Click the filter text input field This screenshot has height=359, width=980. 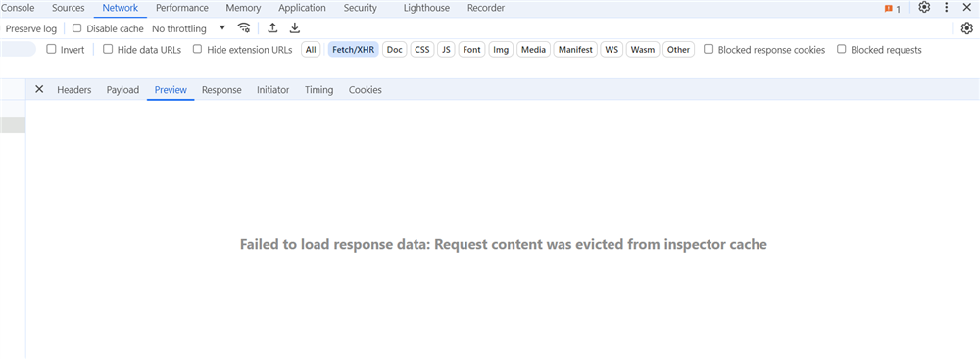tap(19, 50)
